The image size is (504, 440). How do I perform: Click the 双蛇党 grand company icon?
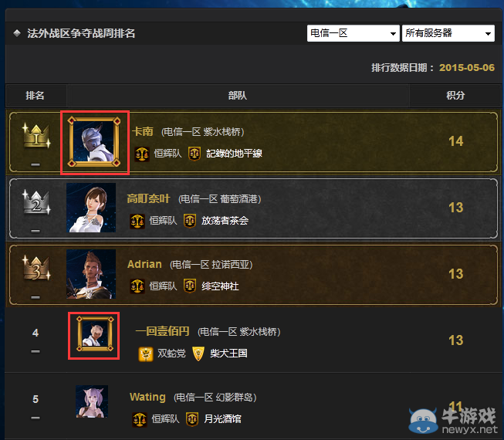[x=146, y=354]
